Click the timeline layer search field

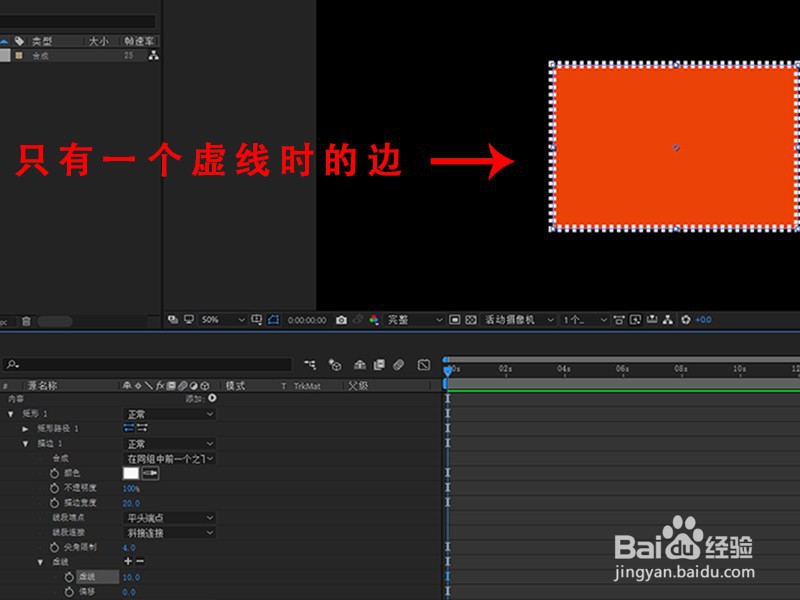point(148,364)
